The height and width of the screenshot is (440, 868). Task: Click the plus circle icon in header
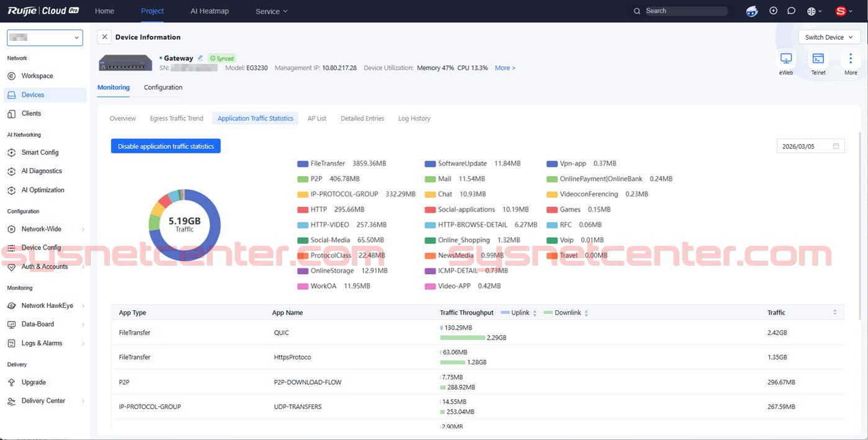pyautogui.click(x=773, y=11)
